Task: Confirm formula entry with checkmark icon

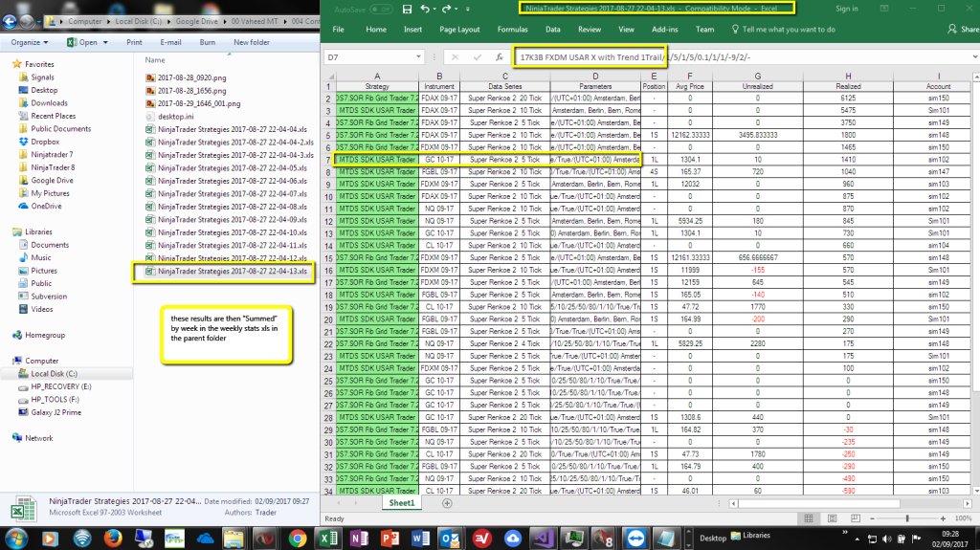Action: 478,56
